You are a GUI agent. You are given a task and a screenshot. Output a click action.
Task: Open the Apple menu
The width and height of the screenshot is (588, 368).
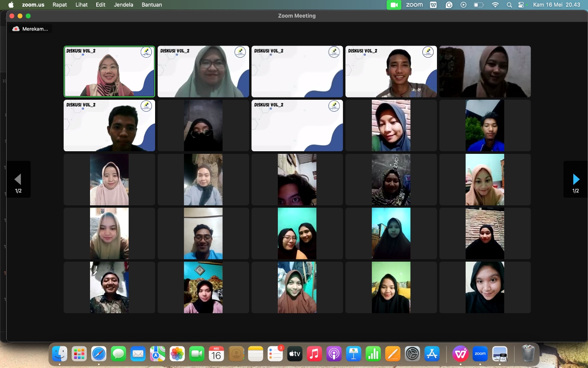coord(11,5)
